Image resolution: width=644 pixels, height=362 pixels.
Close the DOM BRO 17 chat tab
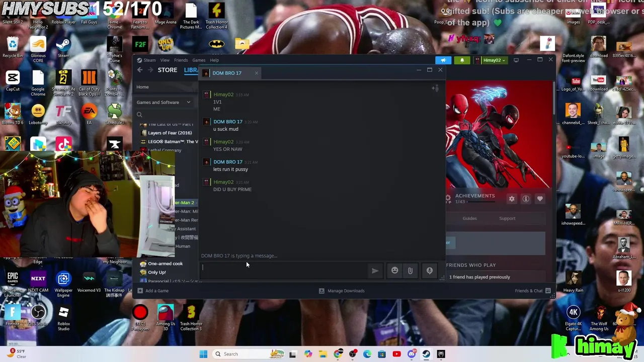click(256, 73)
